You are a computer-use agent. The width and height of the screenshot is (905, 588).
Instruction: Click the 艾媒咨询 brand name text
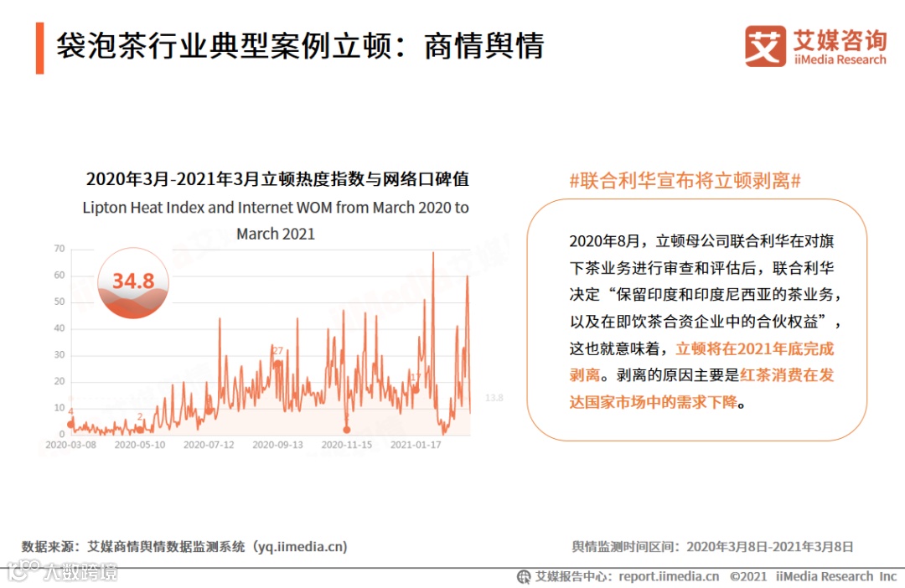pos(840,39)
